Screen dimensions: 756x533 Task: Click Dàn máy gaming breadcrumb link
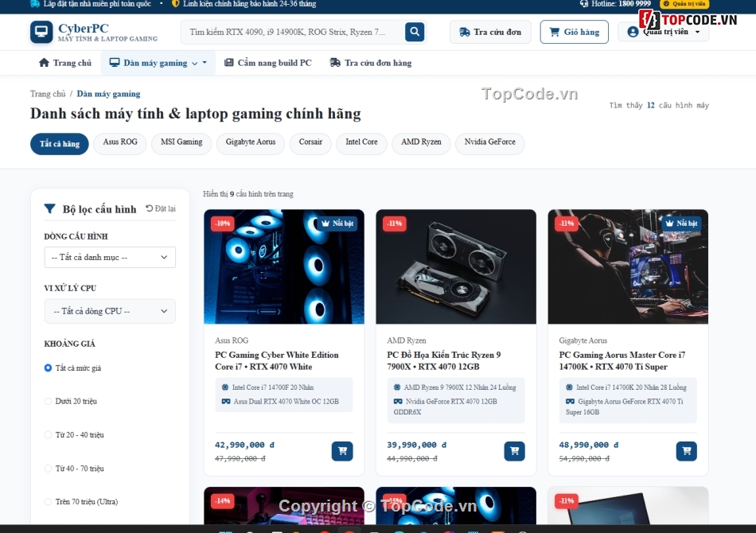pyautogui.click(x=108, y=94)
